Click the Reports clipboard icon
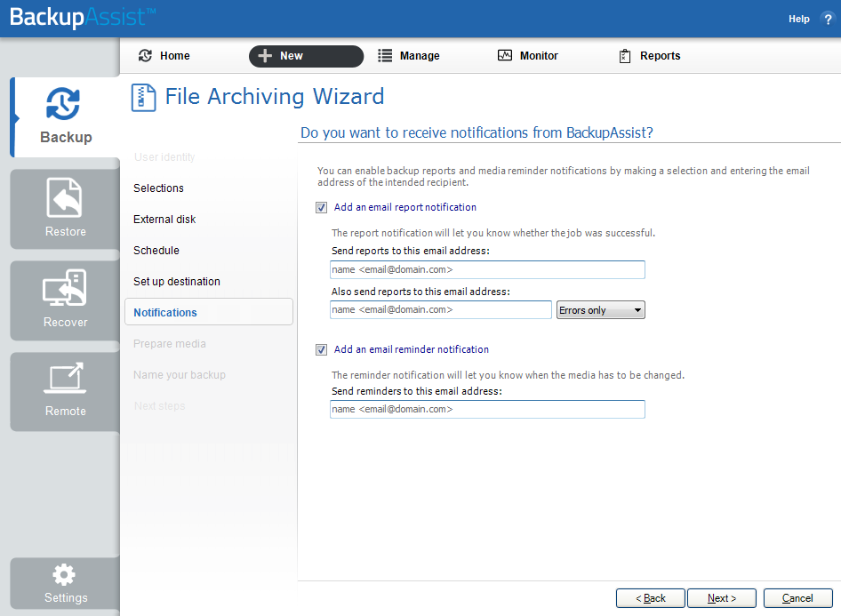The height and width of the screenshot is (616, 841). pyautogui.click(x=625, y=56)
